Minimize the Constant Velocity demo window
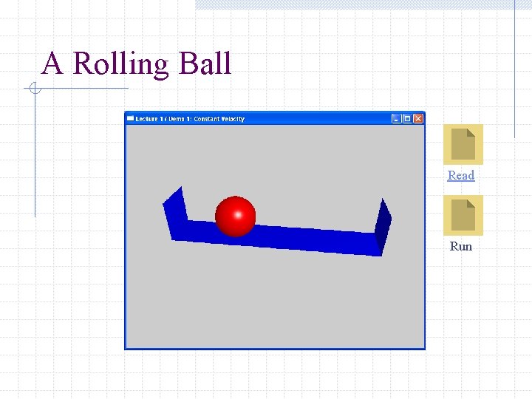The image size is (532, 399). coord(396,119)
